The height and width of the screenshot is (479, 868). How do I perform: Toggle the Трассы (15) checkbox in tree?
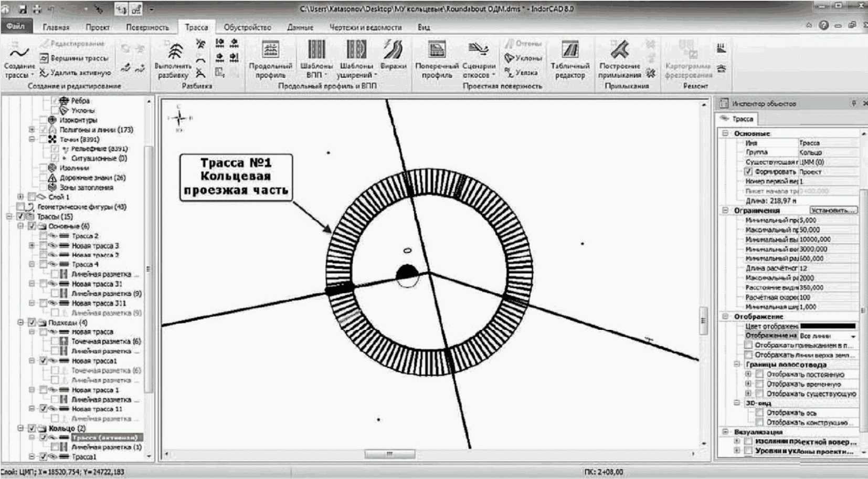pyautogui.click(x=21, y=216)
